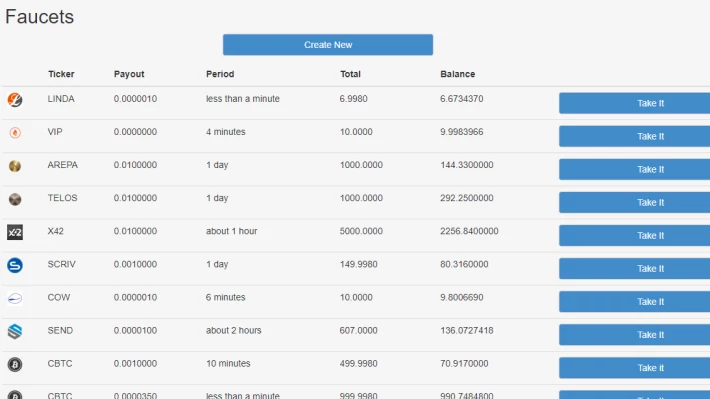This screenshot has width=710, height=399.
Task: Take it from the VIP faucet
Action: (634, 136)
